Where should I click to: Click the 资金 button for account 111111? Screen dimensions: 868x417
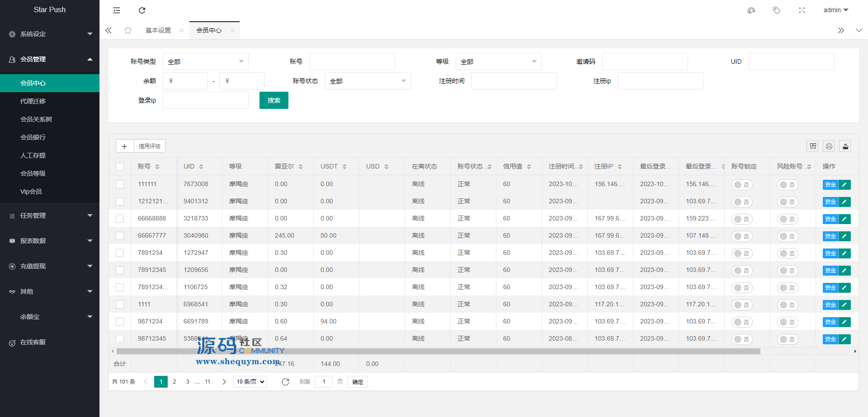830,184
